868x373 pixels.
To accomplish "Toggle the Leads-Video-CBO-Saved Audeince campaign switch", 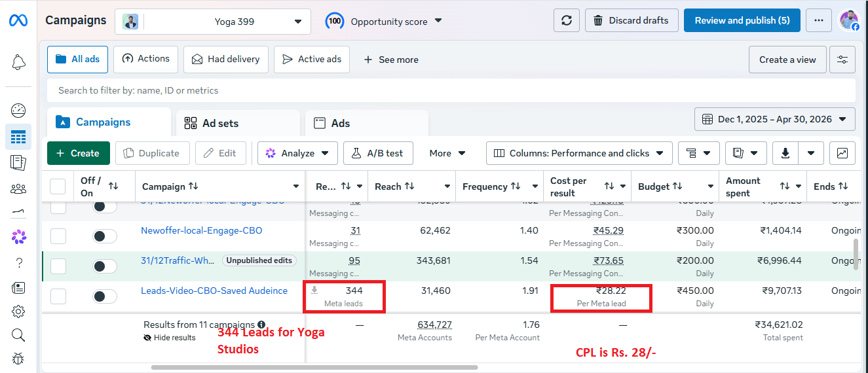I will [x=105, y=296].
